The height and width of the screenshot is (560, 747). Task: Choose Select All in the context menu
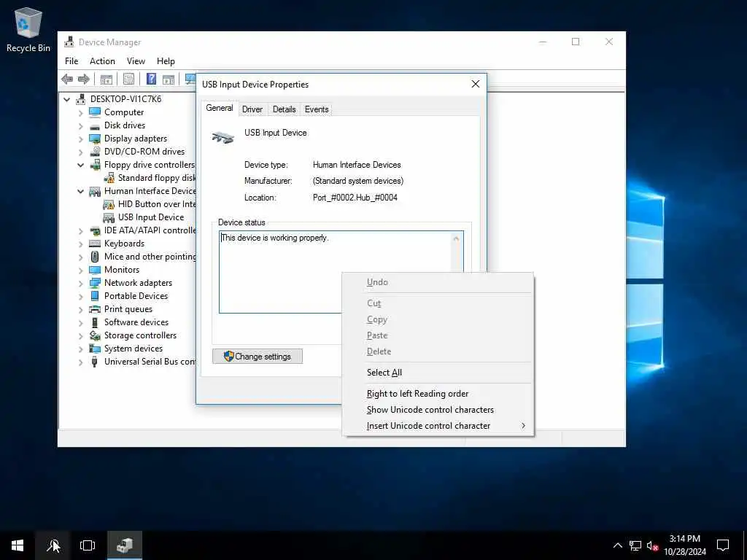click(438, 373)
